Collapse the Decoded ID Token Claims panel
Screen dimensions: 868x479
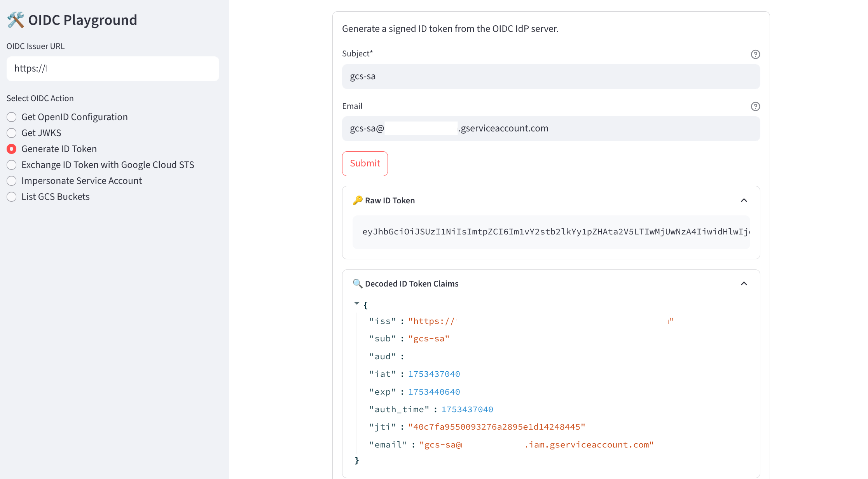click(x=744, y=283)
